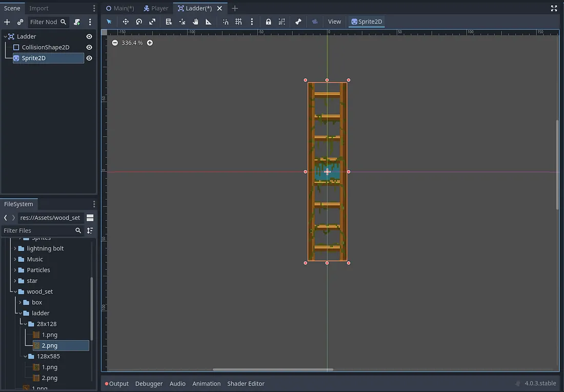Viewport: 564px width, 392px height.
Task: Expand the Particles folder
Action: (15, 270)
